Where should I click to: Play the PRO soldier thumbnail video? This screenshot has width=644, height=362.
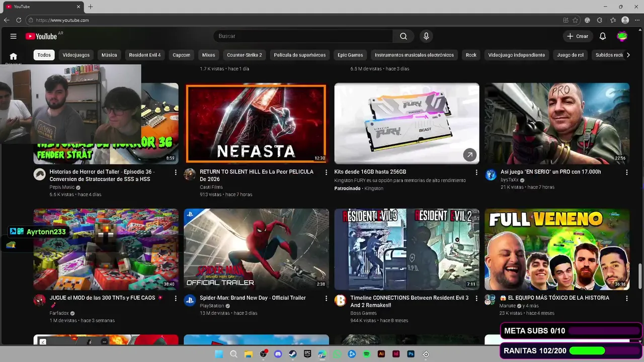(557, 123)
